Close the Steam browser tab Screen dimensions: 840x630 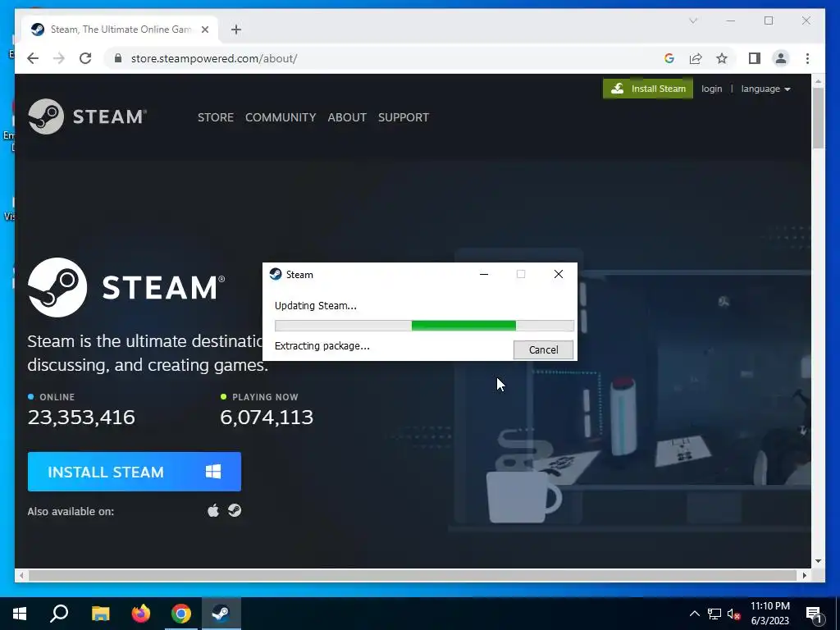point(204,30)
